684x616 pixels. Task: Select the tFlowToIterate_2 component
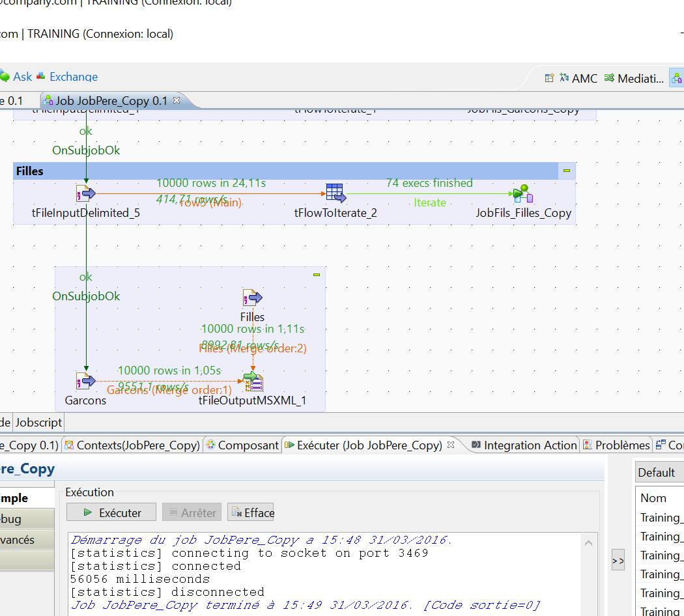click(335, 193)
